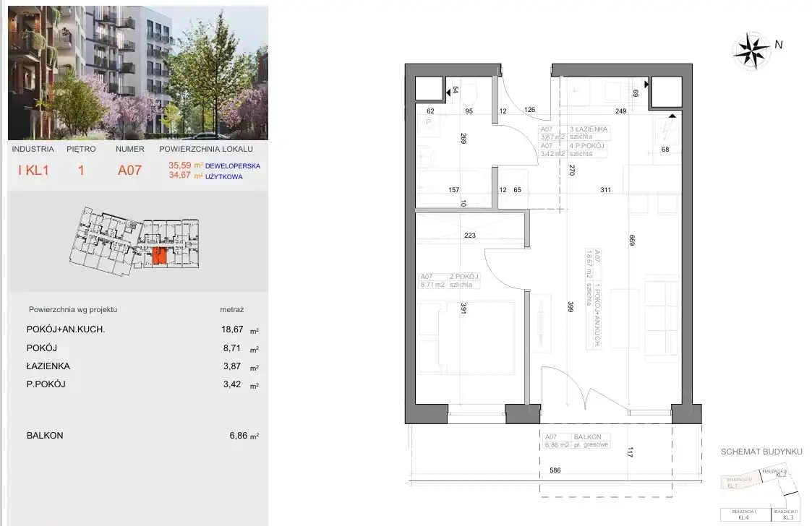Select the apartment number A07
This screenshot has height=526, width=812.
(129, 171)
